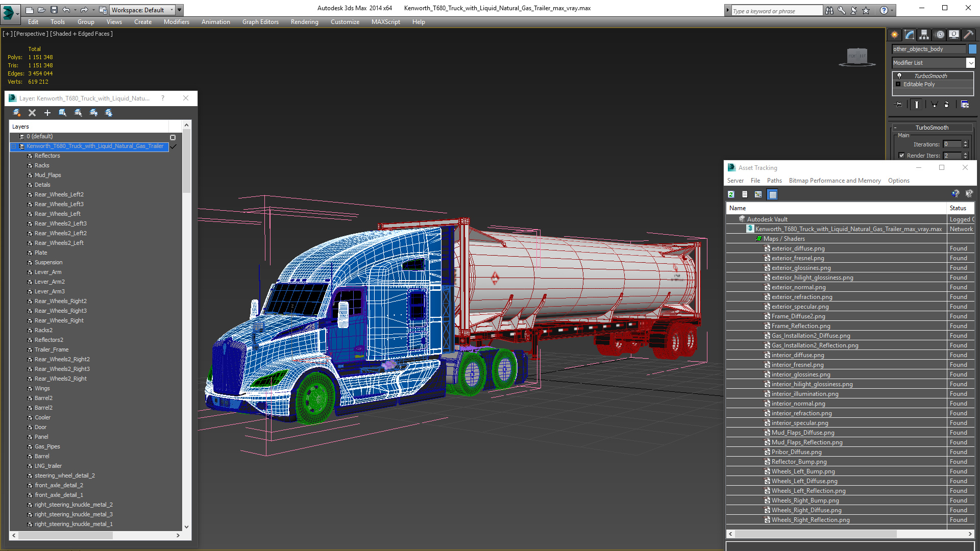This screenshot has height=551, width=980.
Task: Click in the Type a keyword search field
Action: (x=777, y=11)
